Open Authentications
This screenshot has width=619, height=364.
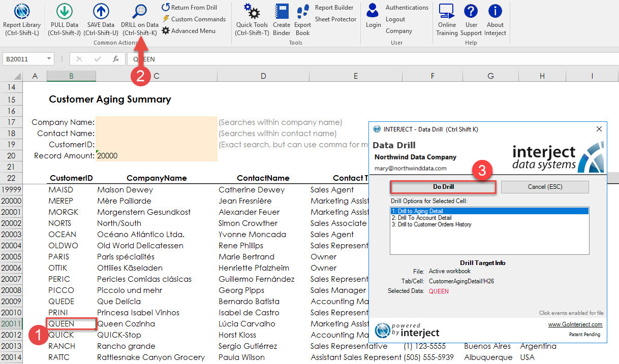[x=407, y=8]
